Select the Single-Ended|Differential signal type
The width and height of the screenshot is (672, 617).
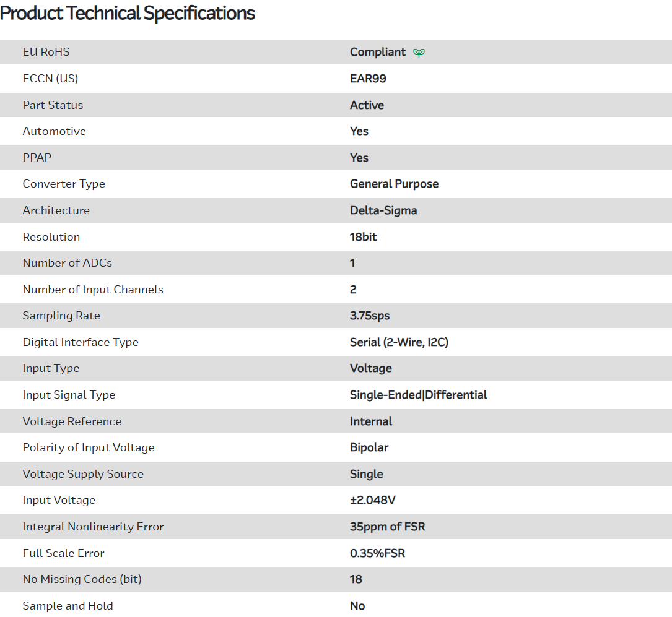pos(418,395)
